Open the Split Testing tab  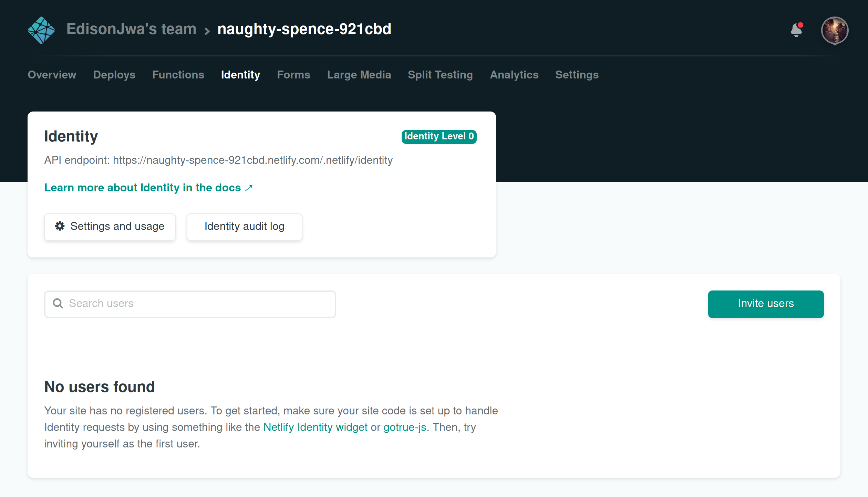click(x=440, y=75)
